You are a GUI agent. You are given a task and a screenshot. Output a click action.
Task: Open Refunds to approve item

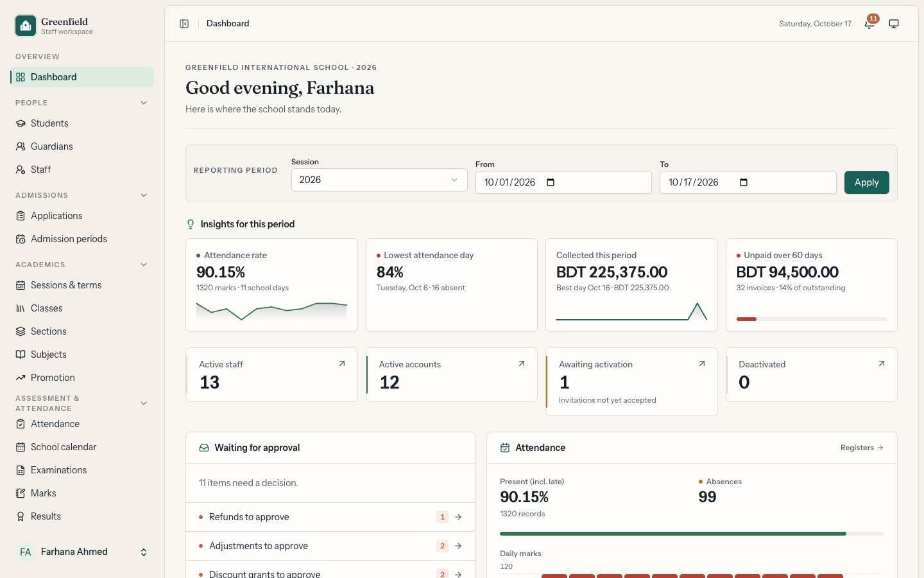click(330, 517)
